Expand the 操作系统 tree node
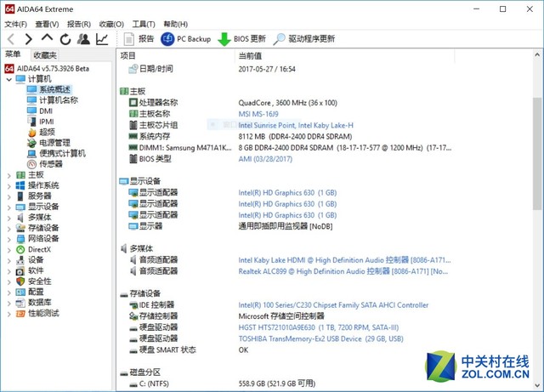 coord(9,186)
